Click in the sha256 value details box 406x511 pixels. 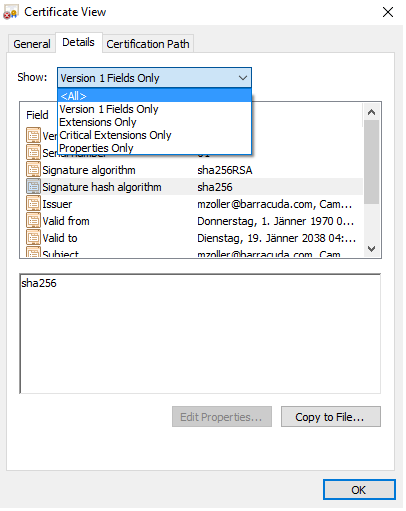tap(200, 334)
